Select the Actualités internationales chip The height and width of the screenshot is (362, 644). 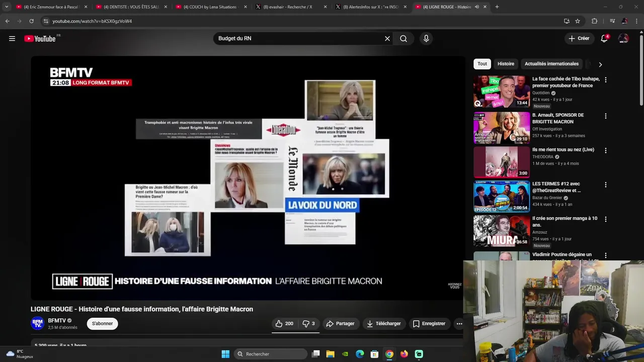pyautogui.click(x=551, y=64)
